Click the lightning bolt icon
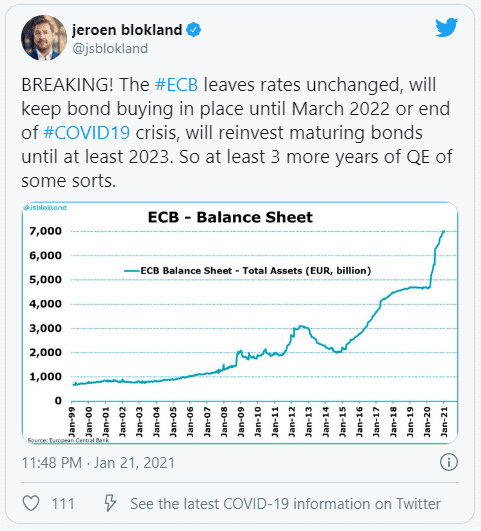 110,503
